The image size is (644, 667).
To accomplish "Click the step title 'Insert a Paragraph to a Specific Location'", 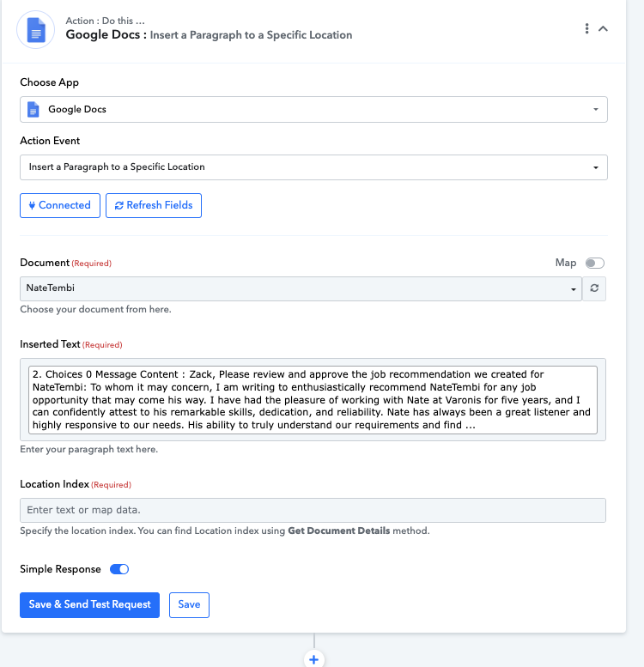I will [x=251, y=35].
